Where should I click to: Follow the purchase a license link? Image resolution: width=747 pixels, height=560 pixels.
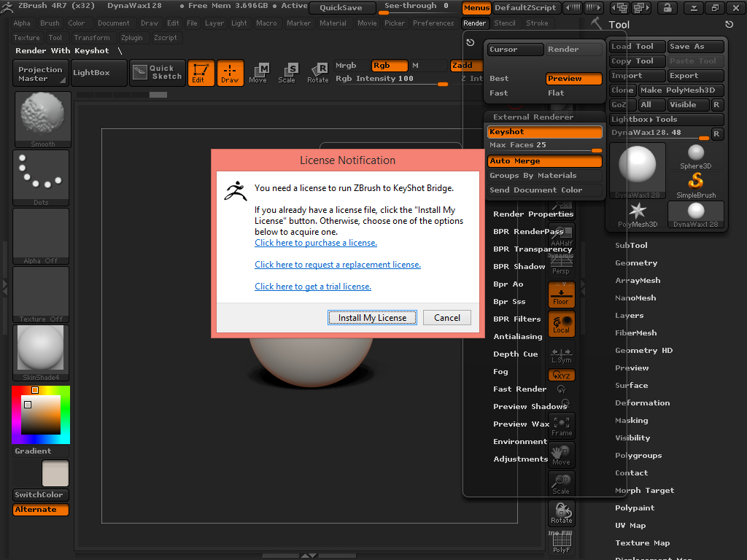click(316, 243)
